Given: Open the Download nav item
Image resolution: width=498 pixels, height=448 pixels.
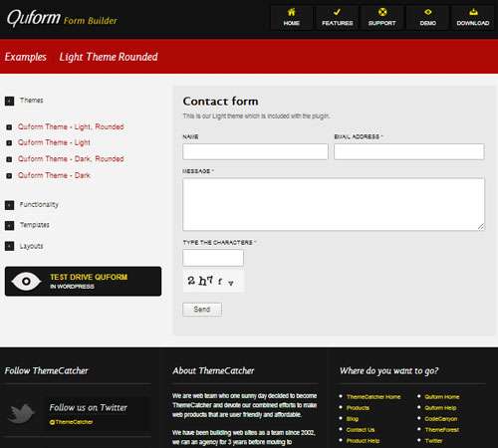Looking at the screenshot, I should [473, 18].
